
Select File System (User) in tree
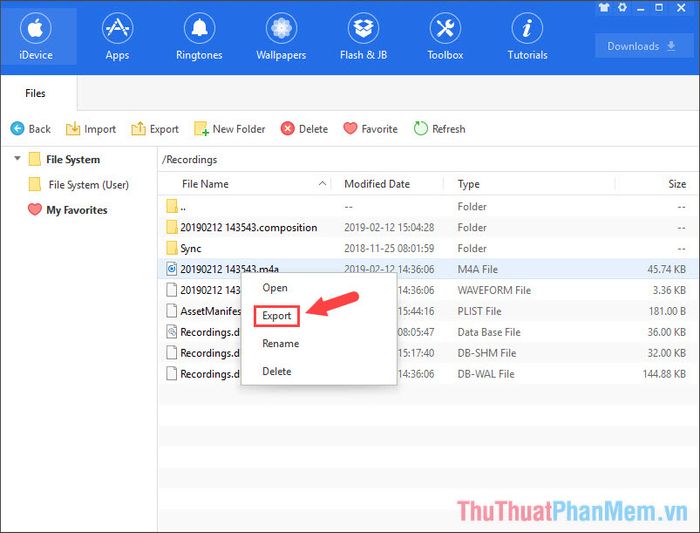88,184
